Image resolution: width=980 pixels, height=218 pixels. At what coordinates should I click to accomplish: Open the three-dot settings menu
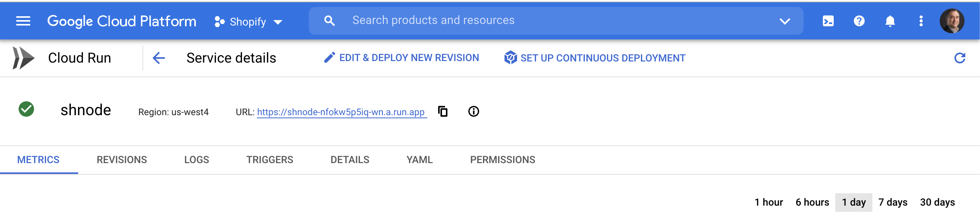click(921, 21)
